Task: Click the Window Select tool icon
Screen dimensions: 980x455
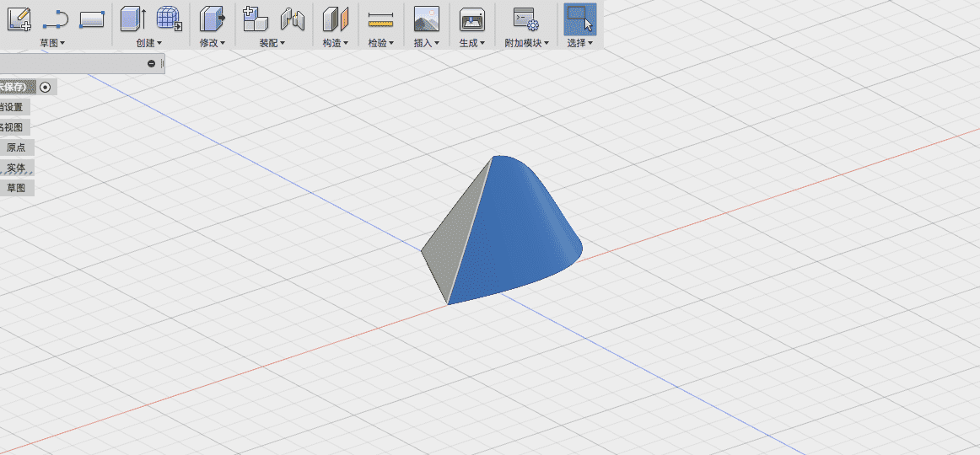Action: (580, 18)
